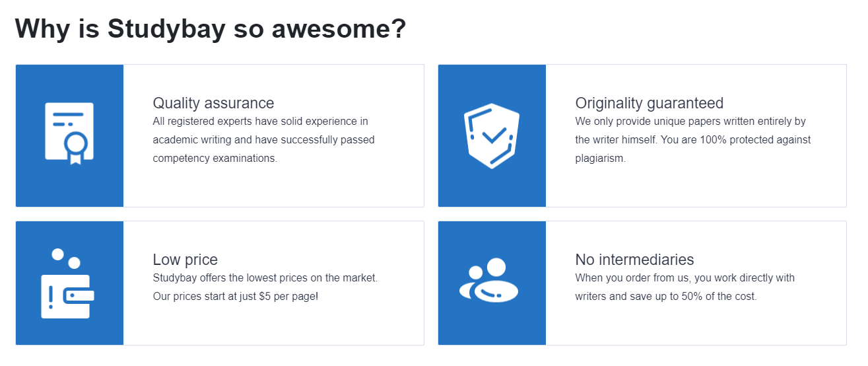This screenshot has width=868, height=366.
Task: Select the 'Low price' heading
Action: (x=185, y=260)
